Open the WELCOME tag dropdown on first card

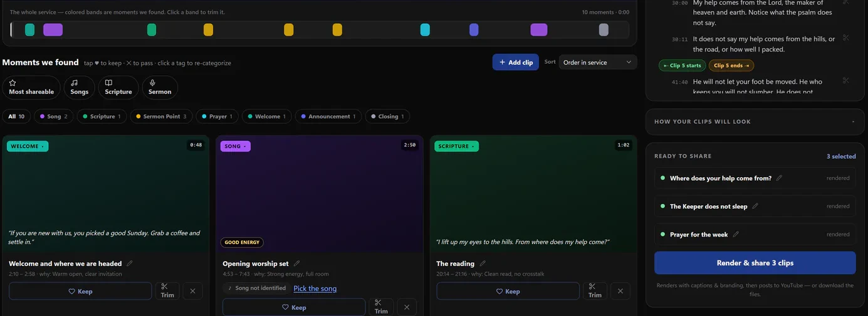[28, 146]
